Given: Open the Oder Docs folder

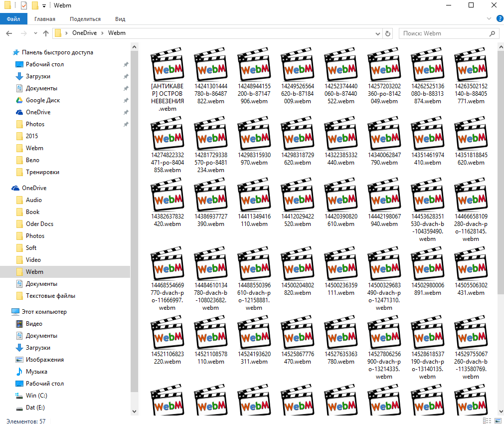Looking at the screenshot, I should coord(39,224).
